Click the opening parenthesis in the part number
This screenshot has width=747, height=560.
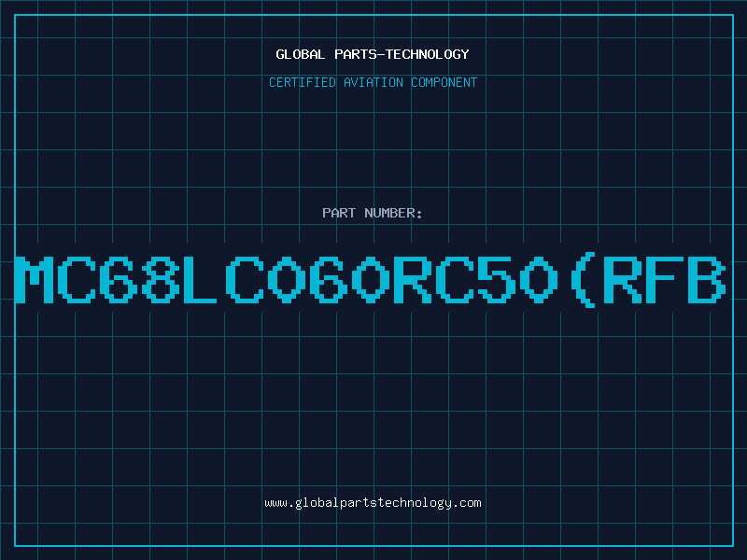pos(582,280)
